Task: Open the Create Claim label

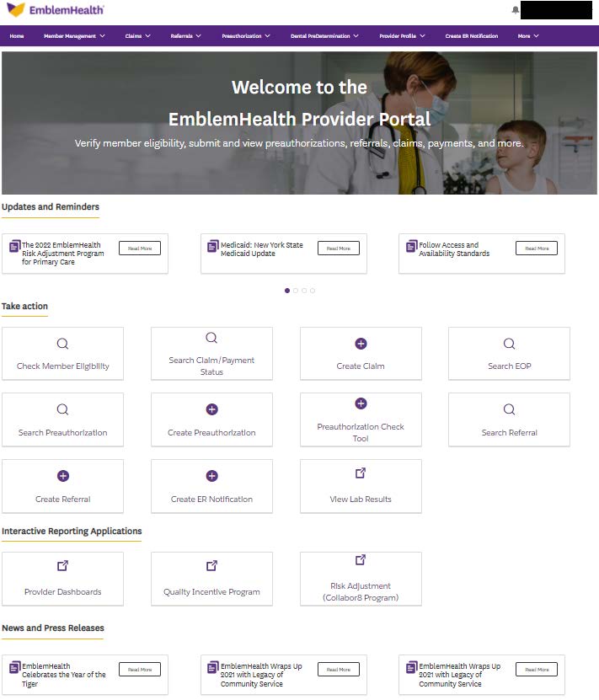Action: pyautogui.click(x=361, y=366)
